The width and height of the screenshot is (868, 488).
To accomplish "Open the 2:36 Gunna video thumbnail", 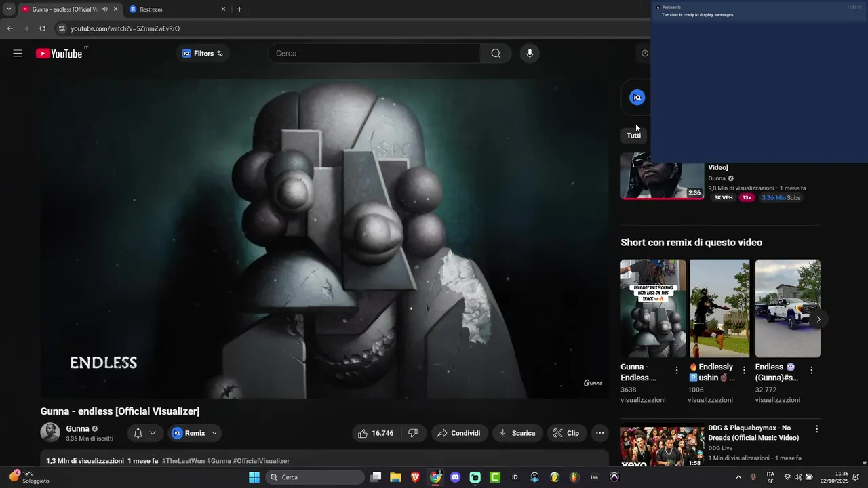I will pyautogui.click(x=663, y=176).
